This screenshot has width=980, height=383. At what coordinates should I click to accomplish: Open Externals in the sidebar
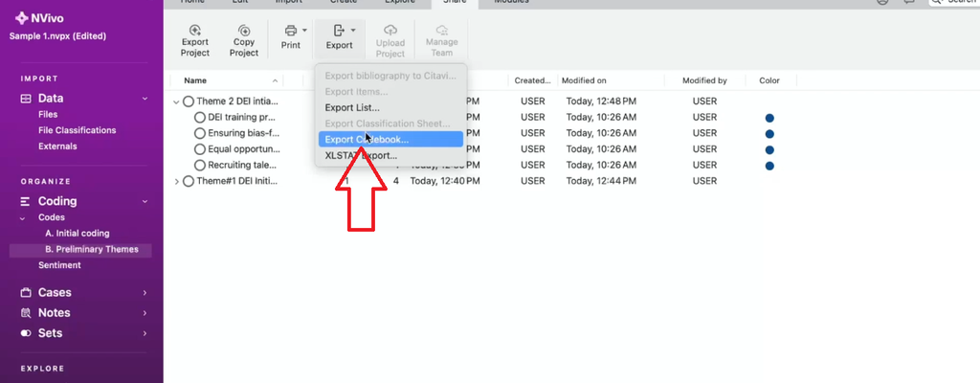click(57, 146)
